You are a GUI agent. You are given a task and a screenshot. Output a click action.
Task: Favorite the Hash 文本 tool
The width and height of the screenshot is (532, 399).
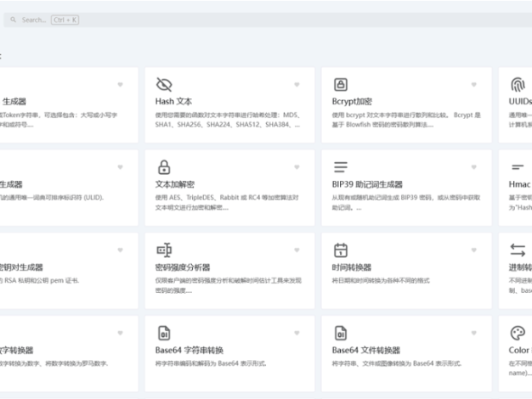[x=297, y=84]
